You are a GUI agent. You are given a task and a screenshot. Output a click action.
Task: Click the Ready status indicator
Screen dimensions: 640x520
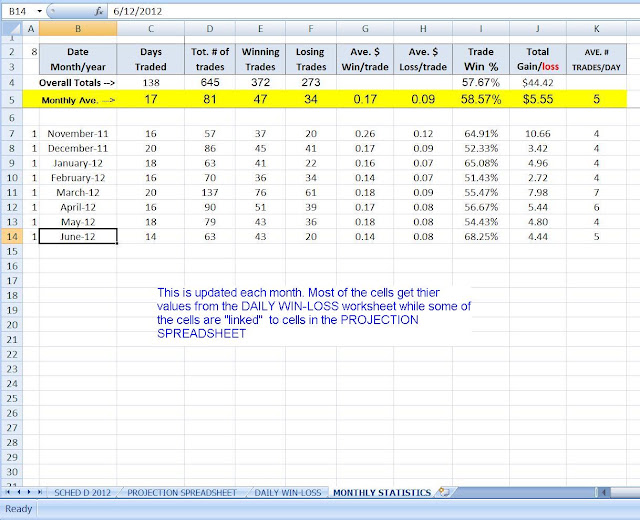tap(18, 509)
